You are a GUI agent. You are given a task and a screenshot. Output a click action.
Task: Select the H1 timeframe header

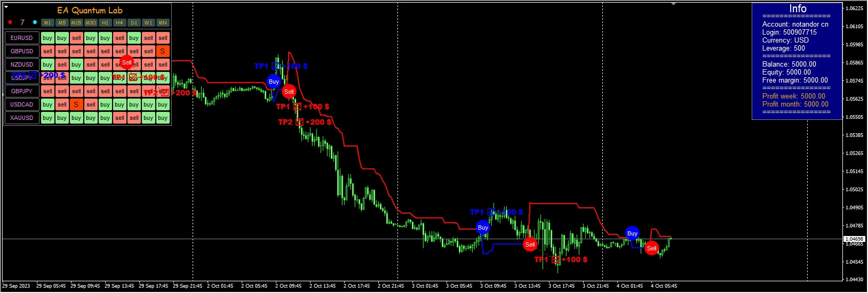point(105,23)
